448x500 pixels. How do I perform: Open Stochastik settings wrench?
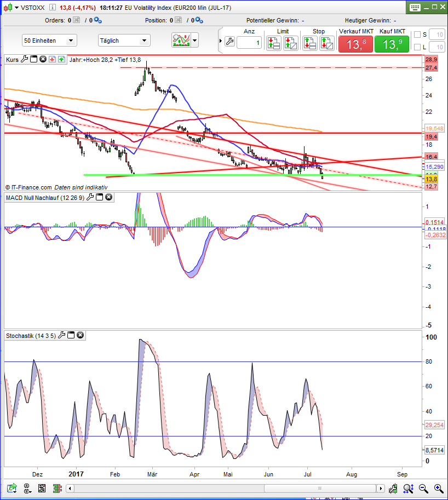(x=62, y=335)
